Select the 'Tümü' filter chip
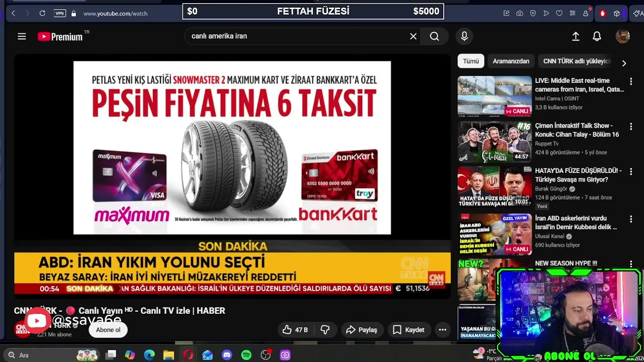Viewport: 644px width, 362px height. (x=471, y=61)
